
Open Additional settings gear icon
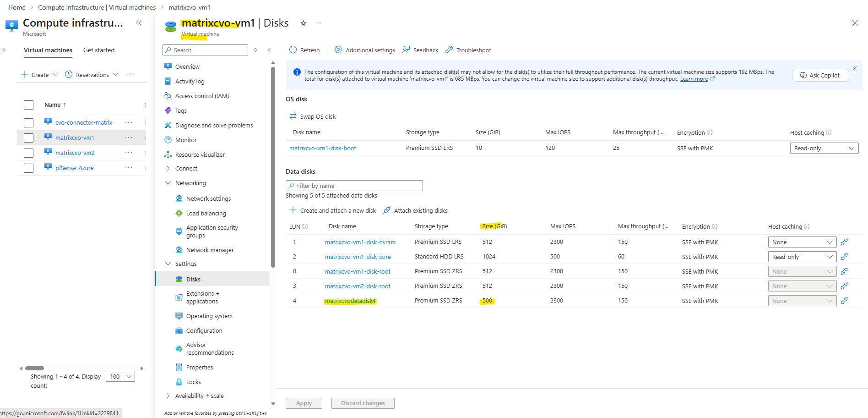tap(338, 50)
